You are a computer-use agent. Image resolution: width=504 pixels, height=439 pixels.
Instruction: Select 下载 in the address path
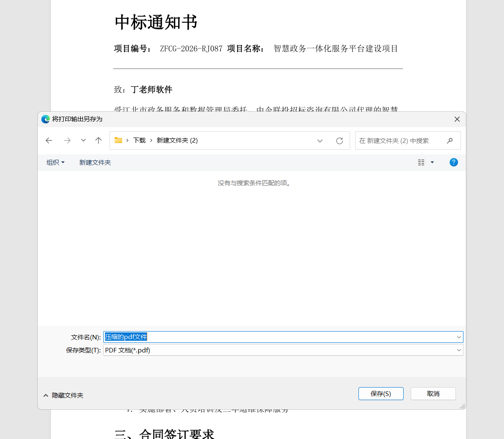tap(139, 140)
